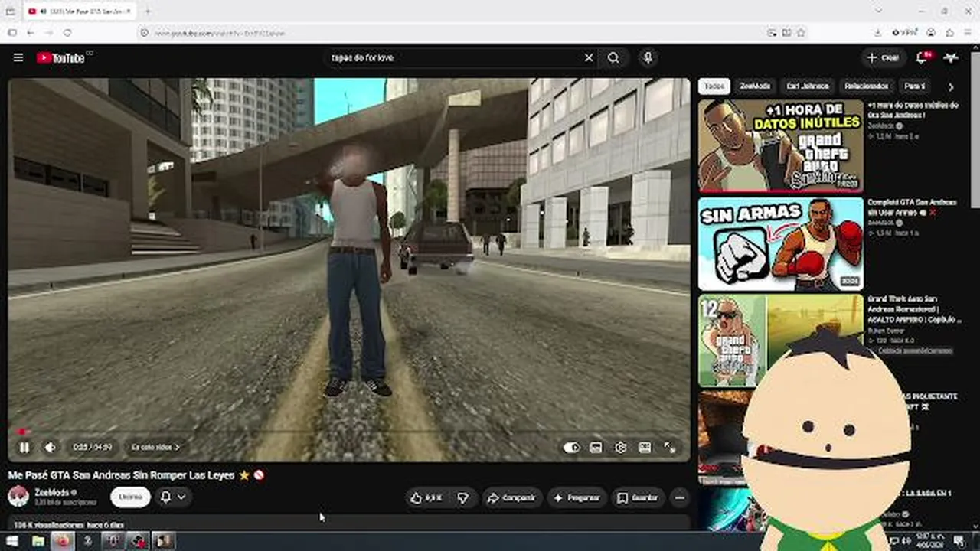
Task: Like the video with thumbs up
Action: [426, 497]
